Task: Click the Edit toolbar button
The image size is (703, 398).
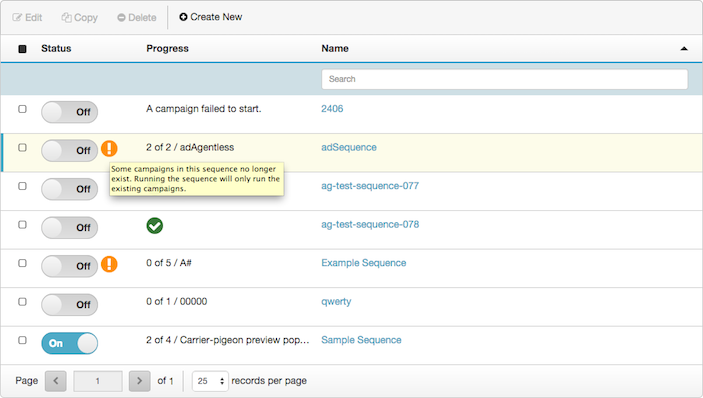Action: coord(27,17)
